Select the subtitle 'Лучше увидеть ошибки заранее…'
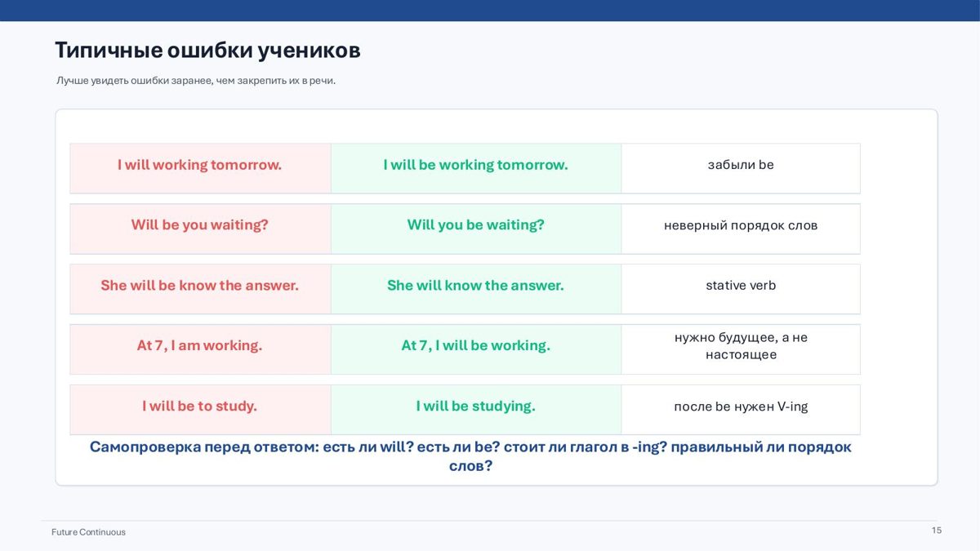980x551 pixels. [196, 81]
